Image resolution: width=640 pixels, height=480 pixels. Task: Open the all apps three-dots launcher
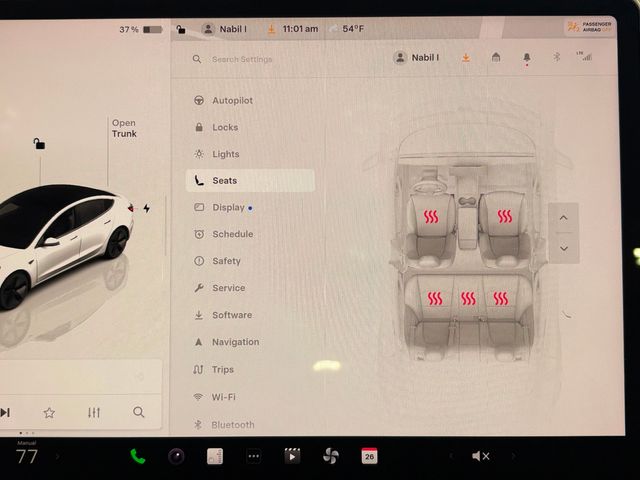pos(254,456)
